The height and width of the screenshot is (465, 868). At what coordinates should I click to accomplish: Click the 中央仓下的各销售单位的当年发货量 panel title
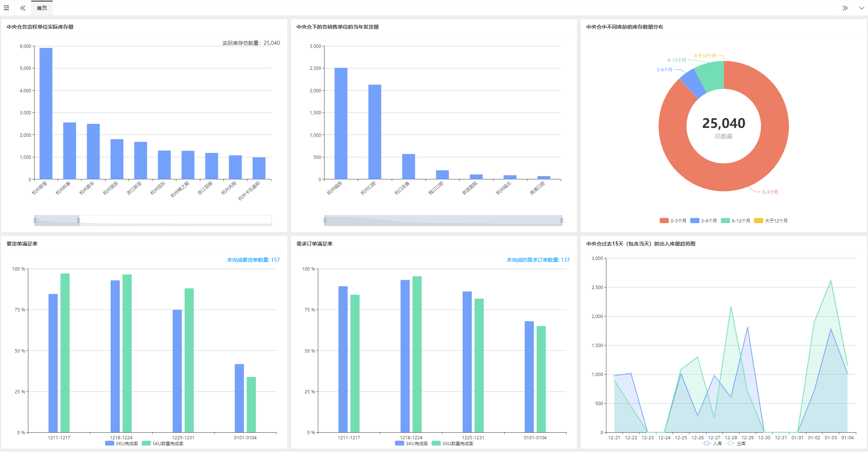click(x=338, y=27)
